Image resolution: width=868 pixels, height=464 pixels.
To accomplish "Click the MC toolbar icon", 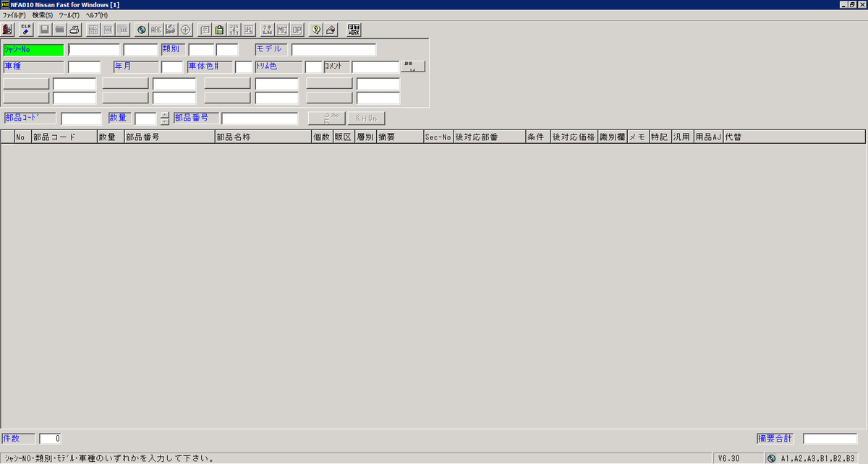I will tap(282, 30).
